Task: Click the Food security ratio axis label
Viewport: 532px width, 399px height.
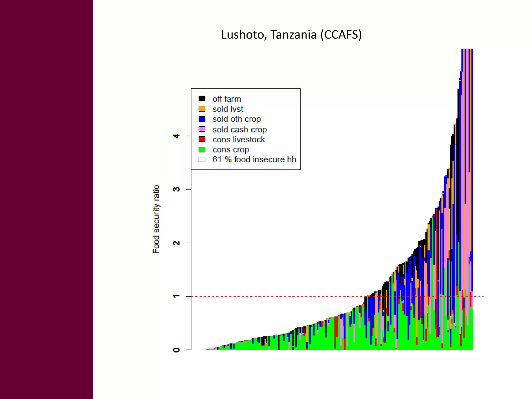Action: point(156,219)
